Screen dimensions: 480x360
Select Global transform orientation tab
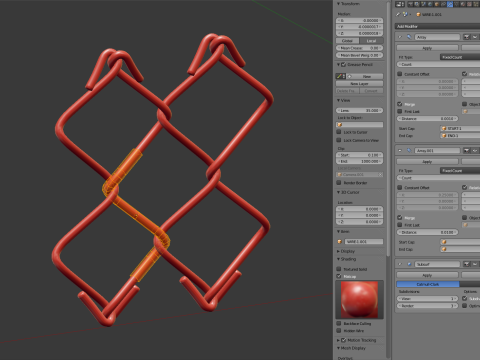(347, 41)
